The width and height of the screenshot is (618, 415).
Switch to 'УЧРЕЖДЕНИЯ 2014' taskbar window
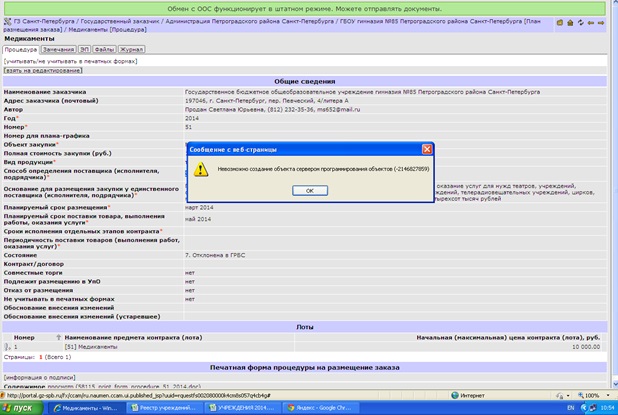(x=242, y=408)
